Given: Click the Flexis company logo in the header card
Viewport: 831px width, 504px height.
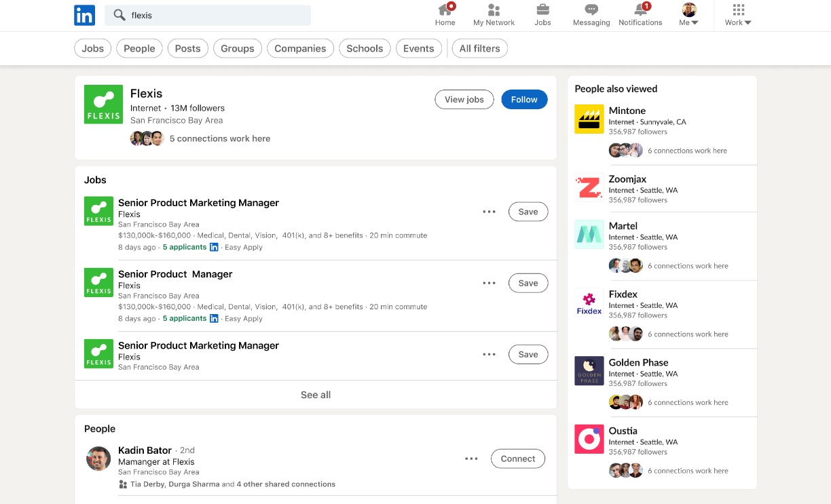Looking at the screenshot, I should 103,104.
